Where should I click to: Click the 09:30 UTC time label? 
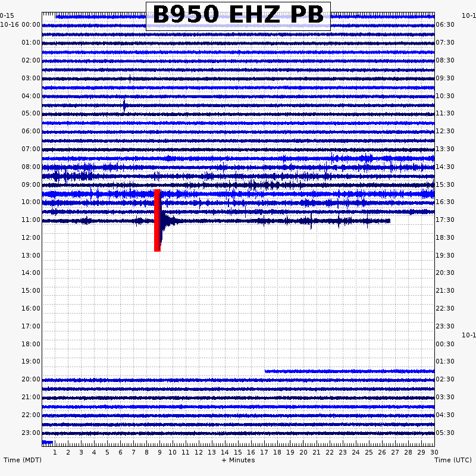[445, 78]
